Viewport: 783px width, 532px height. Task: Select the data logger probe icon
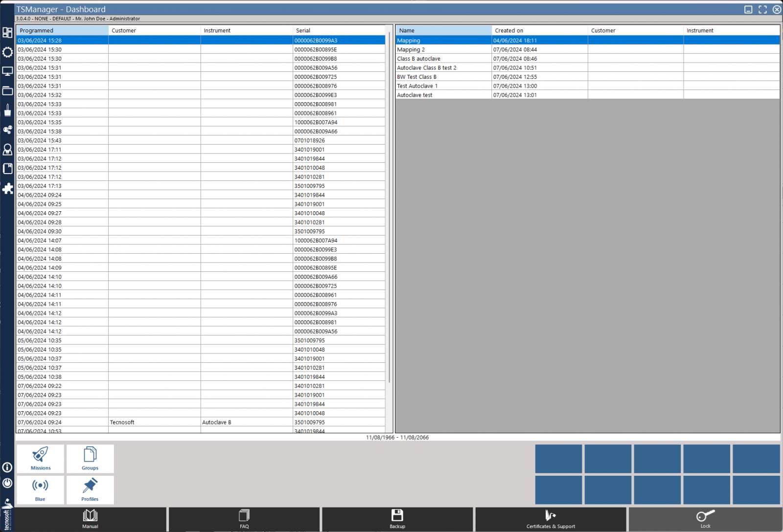tap(8, 110)
